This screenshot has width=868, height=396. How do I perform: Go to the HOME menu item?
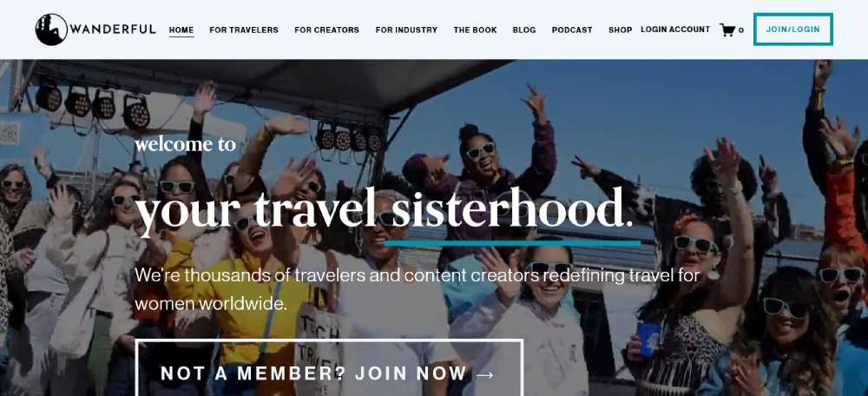[181, 30]
